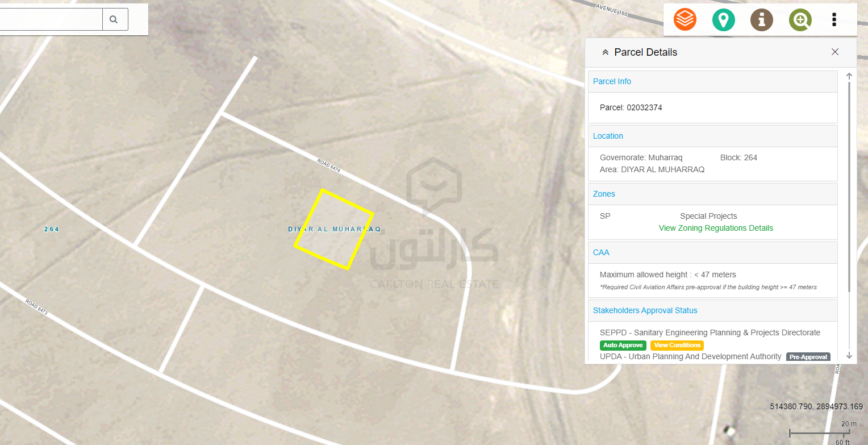Click the search magnifier button
Screen dimensions: 868x445
click(x=115, y=19)
